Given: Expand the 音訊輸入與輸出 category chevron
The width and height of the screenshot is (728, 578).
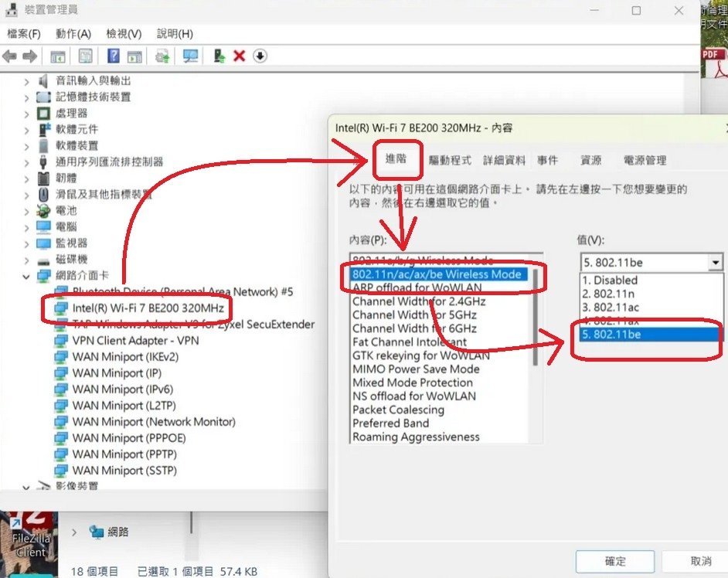Looking at the screenshot, I should click(x=26, y=82).
